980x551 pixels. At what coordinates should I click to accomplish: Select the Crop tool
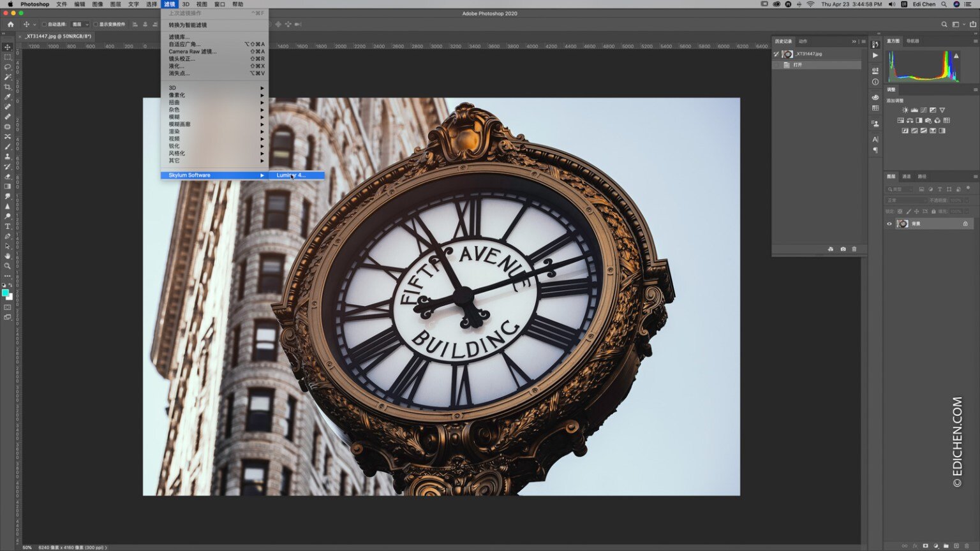8,87
